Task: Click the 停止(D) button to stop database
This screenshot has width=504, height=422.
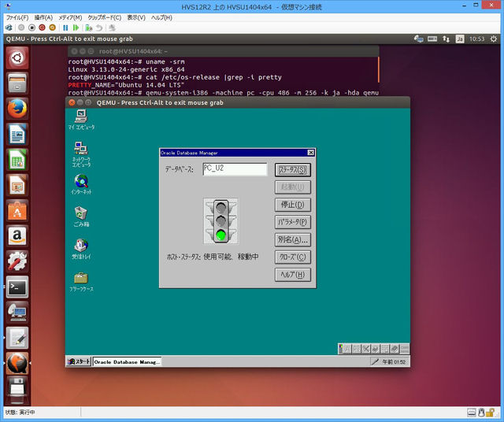Action: click(x=293, y=205)
